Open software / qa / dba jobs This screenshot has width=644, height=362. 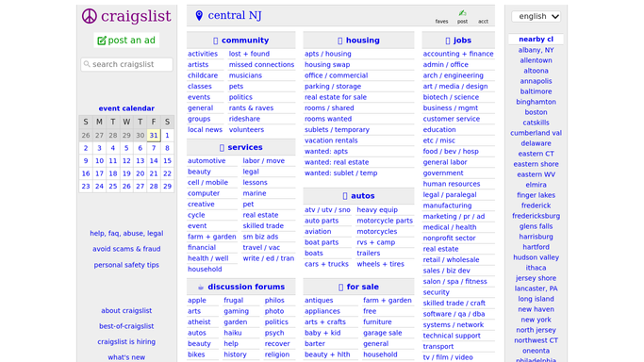[x=454, y=314]
